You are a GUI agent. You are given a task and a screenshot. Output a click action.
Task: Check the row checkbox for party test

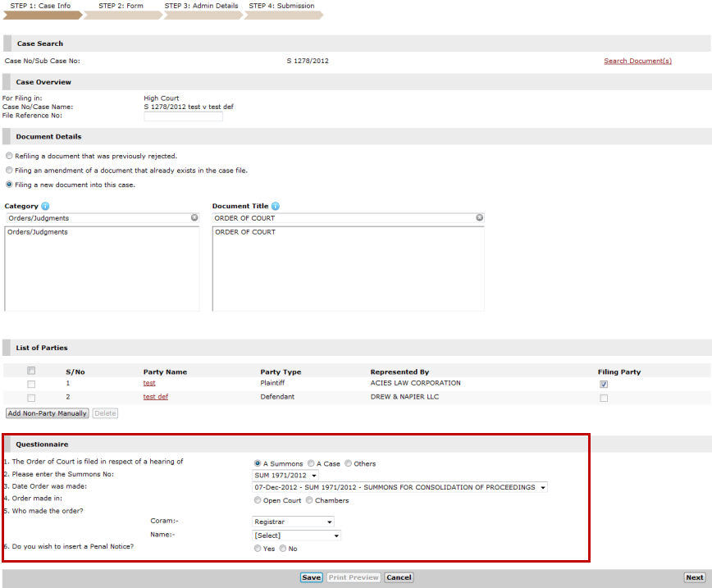(x=31, y=384)
